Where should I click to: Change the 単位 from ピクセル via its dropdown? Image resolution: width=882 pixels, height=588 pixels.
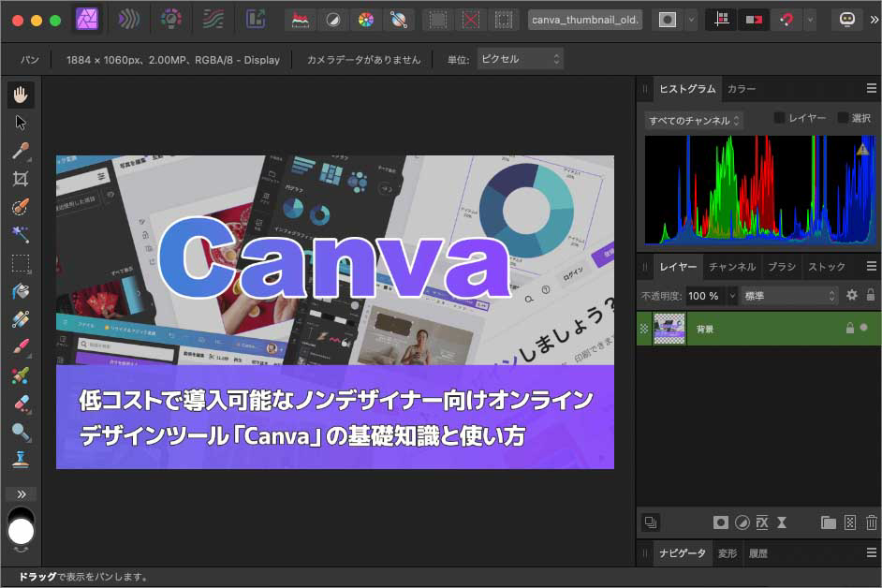520,57
